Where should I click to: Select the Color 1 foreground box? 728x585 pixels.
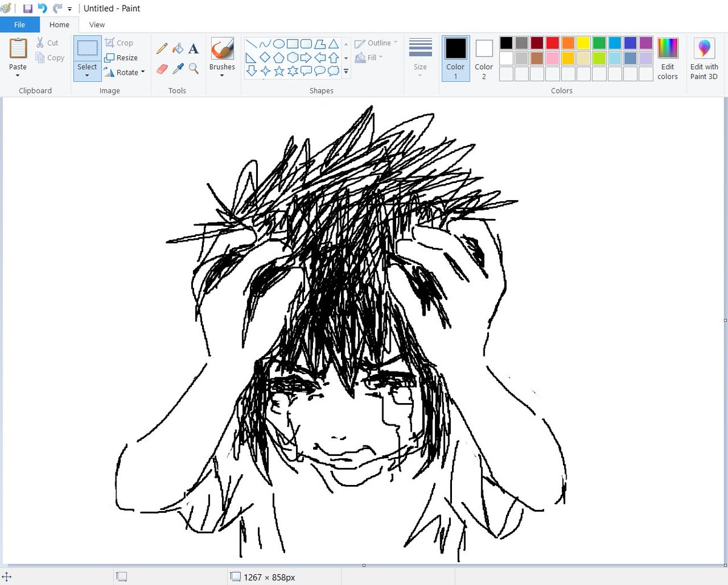pyautogui.click(x=456, y=58)
